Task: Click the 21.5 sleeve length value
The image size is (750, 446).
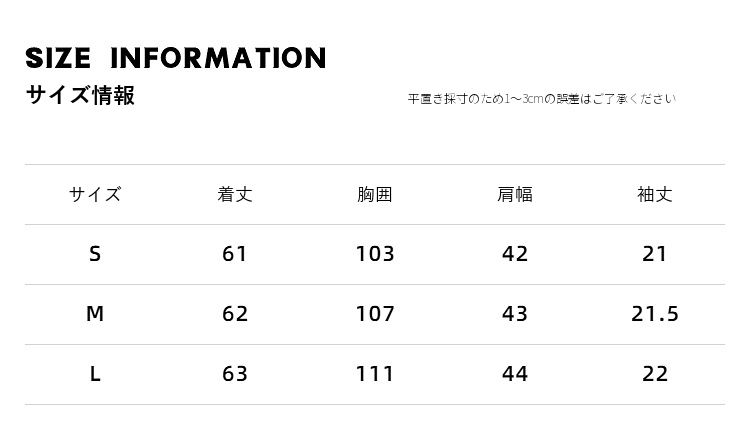Action: point(655,314)
